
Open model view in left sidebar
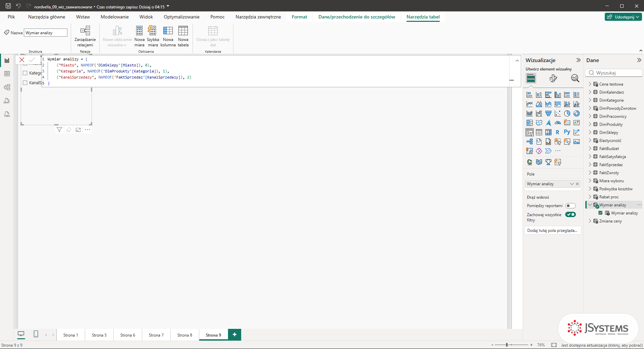[x=7, y=87]
